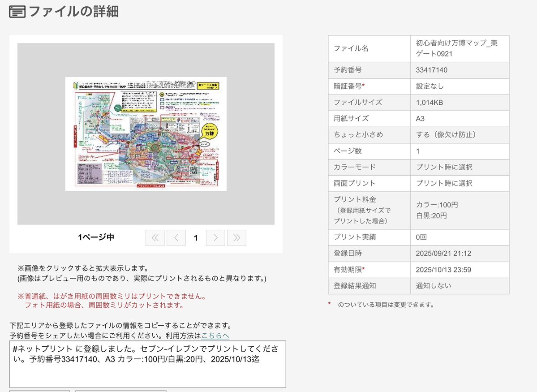Go to first page with double-left arrow
Image resolution: width=537 pixels, height=392 pixels.
155,237
